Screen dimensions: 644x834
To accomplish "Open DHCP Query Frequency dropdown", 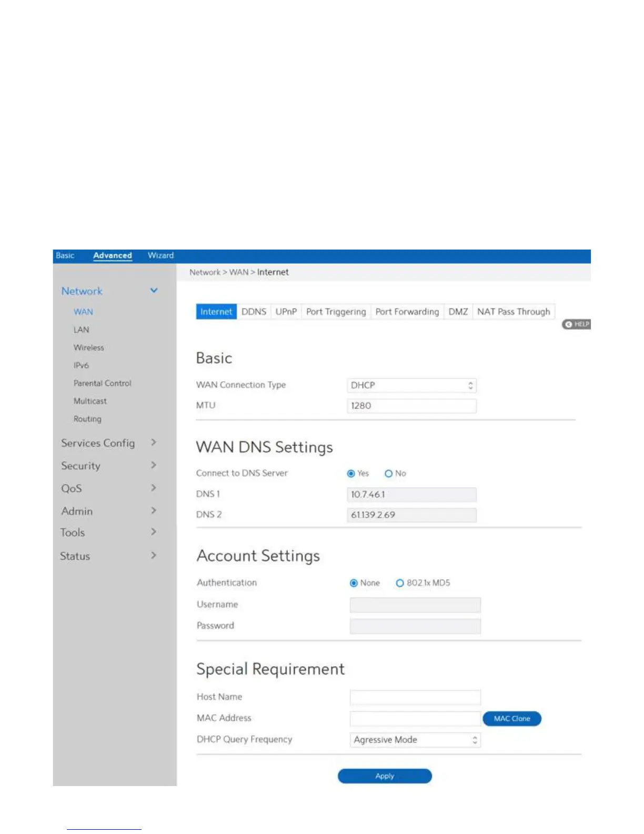I will click(415, 740).
